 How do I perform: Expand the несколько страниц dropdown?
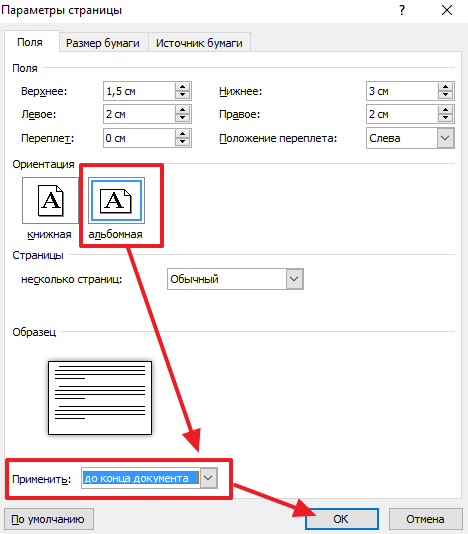click(x=294, y=279)
